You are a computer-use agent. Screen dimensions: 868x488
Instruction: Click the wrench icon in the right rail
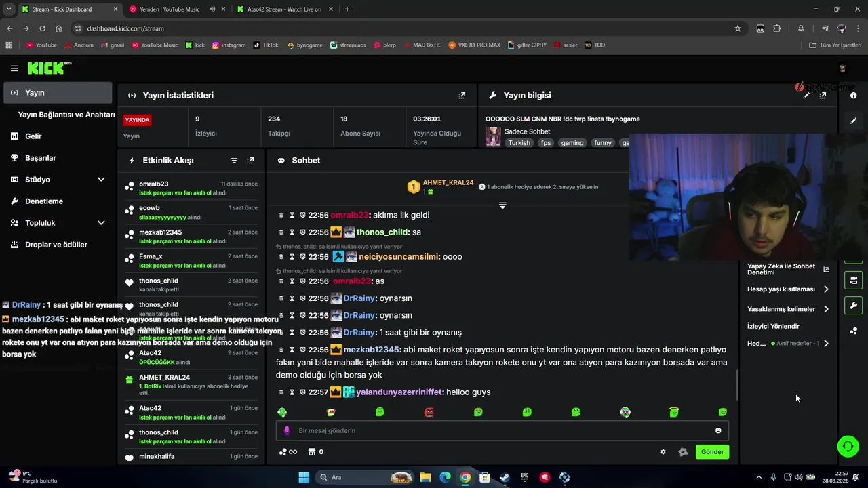pos(853,306)
